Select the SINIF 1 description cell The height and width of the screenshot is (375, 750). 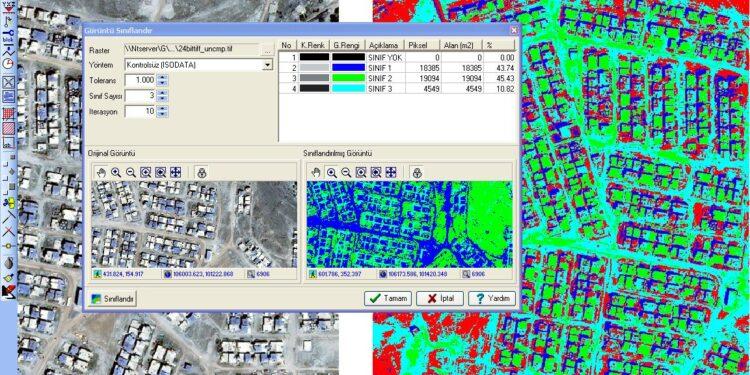tap(386, 67)
